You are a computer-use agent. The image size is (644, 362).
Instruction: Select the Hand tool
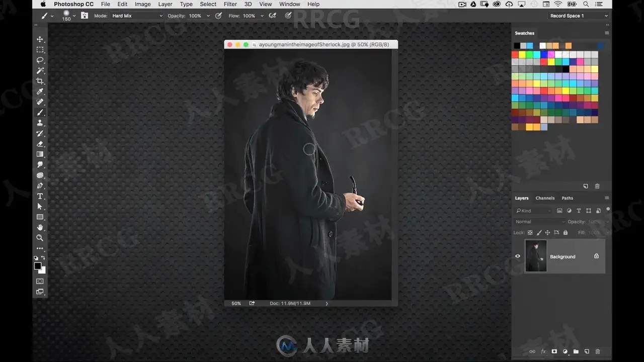(40, 228)
